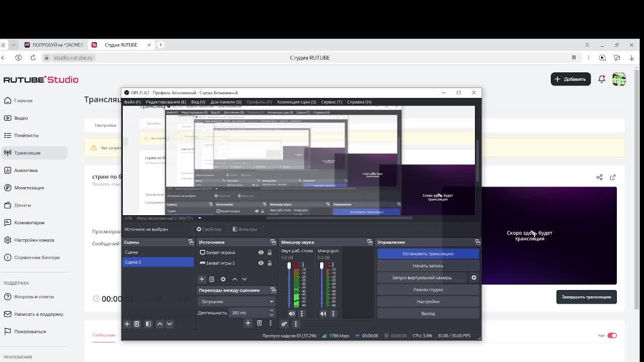This screenshot has height=362, width=644.
Task: Open the RUTUBE profile avatar
Action: (619, 79)
